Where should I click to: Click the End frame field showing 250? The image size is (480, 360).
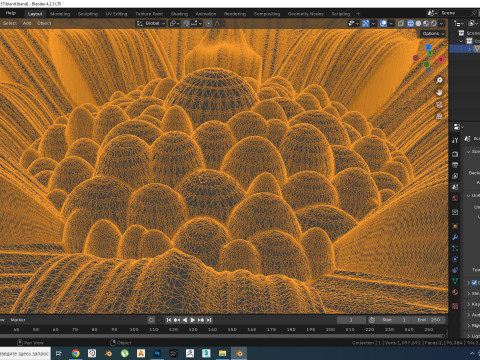click(429, 320)
